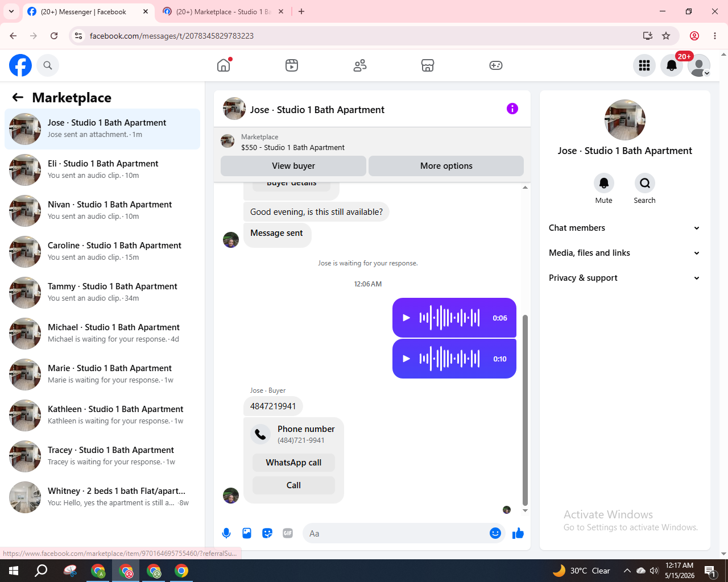Screen dimensions: 728x582
Task: Click the View buyer button
Action: [293, 166]
